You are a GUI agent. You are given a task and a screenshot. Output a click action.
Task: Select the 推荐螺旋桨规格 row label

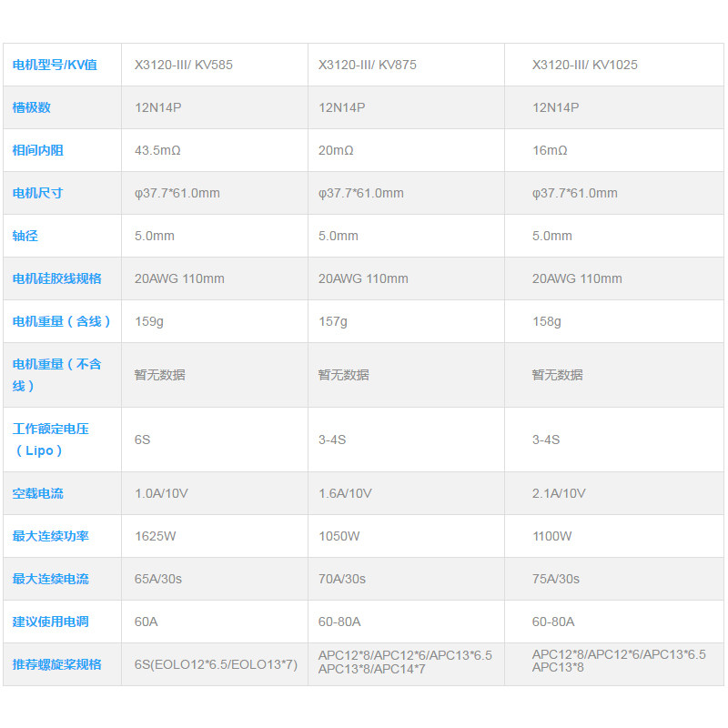57,664
